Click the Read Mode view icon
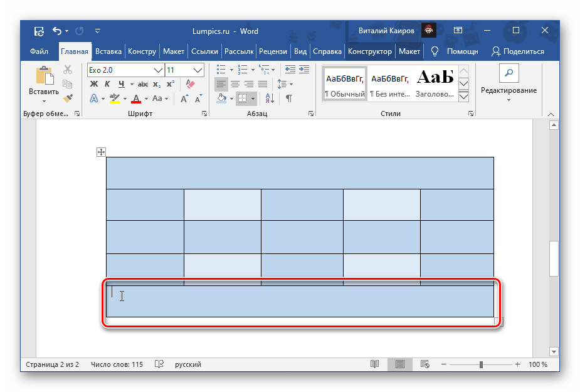Screen dimensions: 580x392 [x=375, y=364]
